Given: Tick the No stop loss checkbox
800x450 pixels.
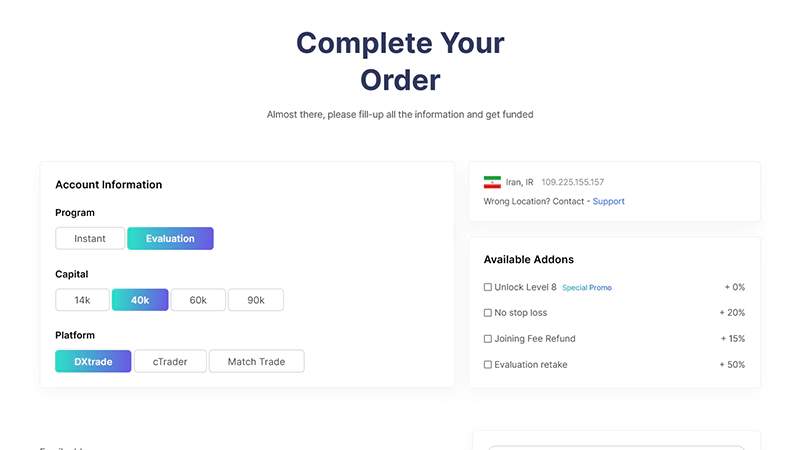Looking at the screenshot, I should coord(488,313).
